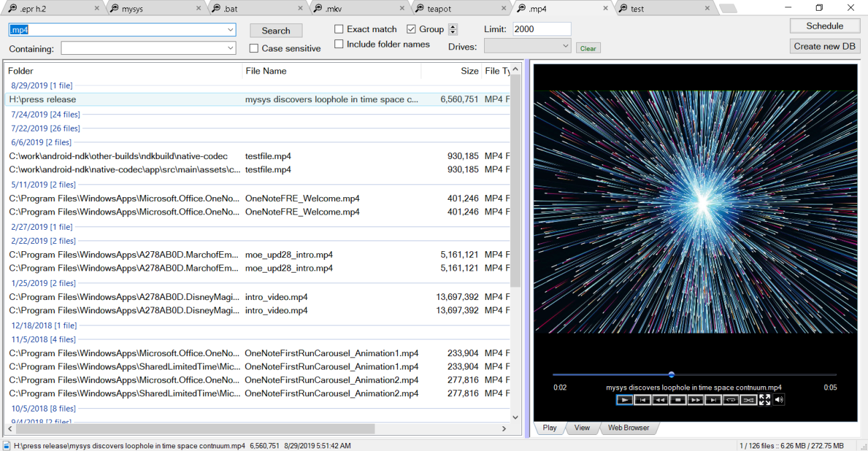The image size is (868, 451).
Task: Enter fullscreen video mode
Action: 765,400
